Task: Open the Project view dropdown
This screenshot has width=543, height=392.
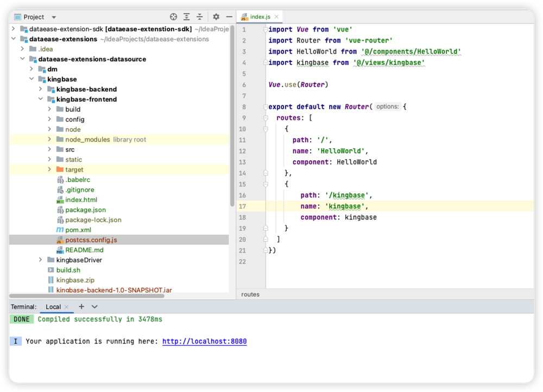Action: pos(54,17)
